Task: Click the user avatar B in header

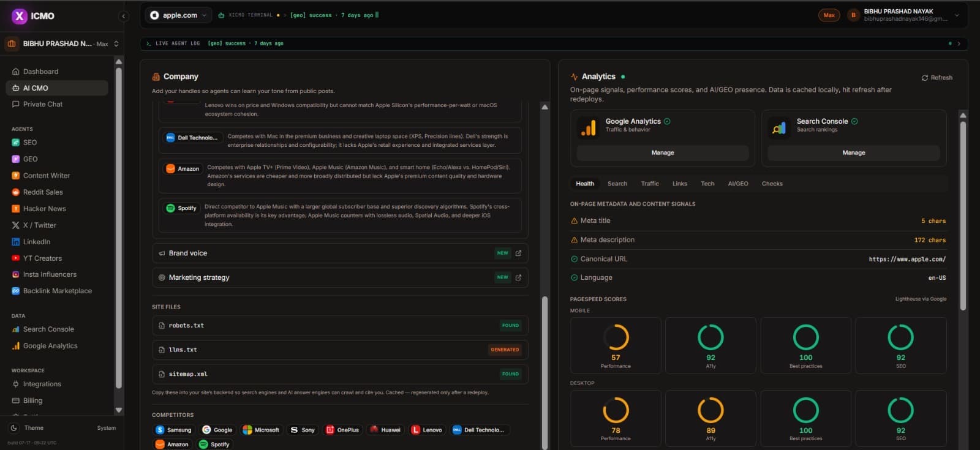Action: [x=853, y=15]
